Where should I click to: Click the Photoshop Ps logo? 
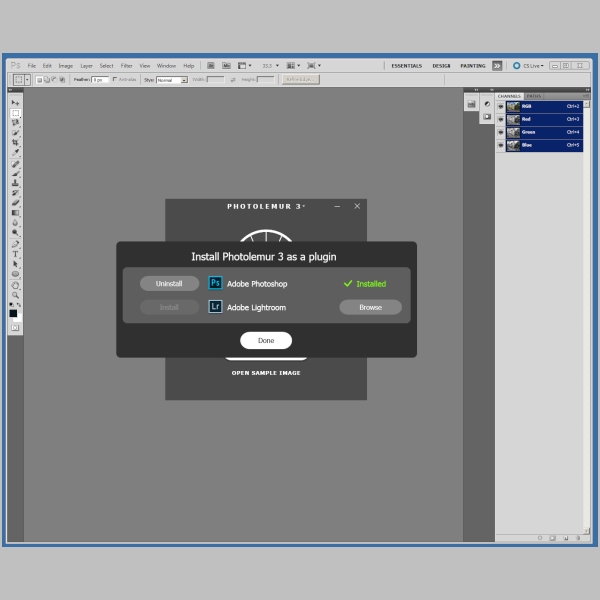tap(15, 65)
